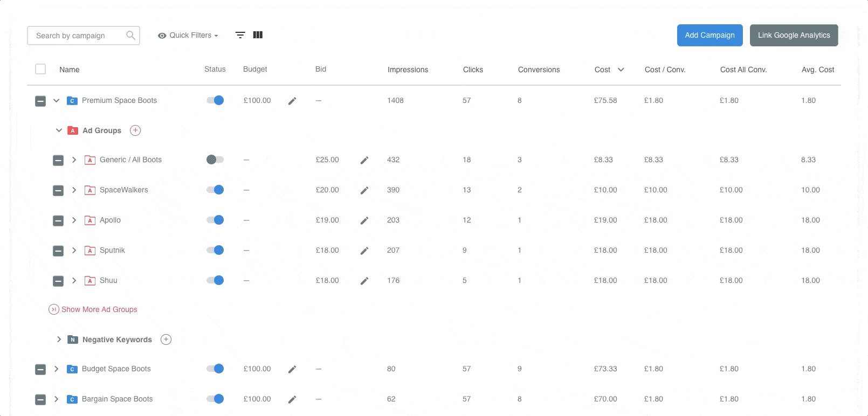This screenshot has width=868, height=416.
Task: Click search magnifier icon
Action: 130,36
